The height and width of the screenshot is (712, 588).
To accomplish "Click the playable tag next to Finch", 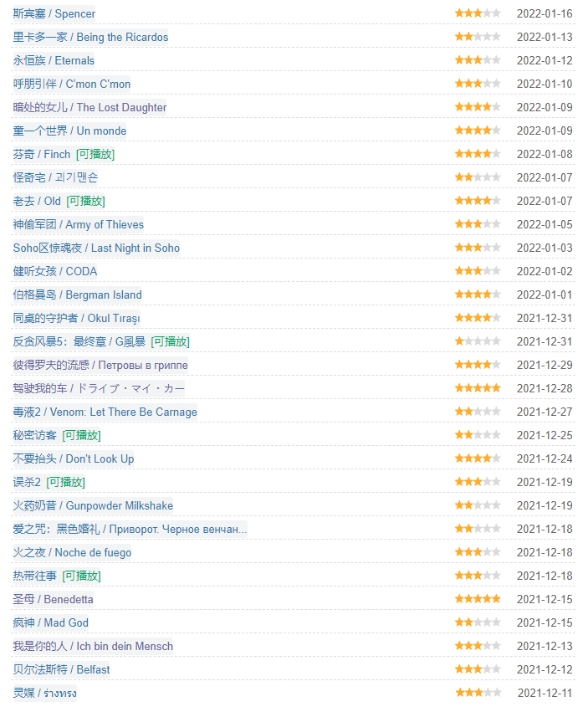I will pyautogui.click(x=95, y=155).
